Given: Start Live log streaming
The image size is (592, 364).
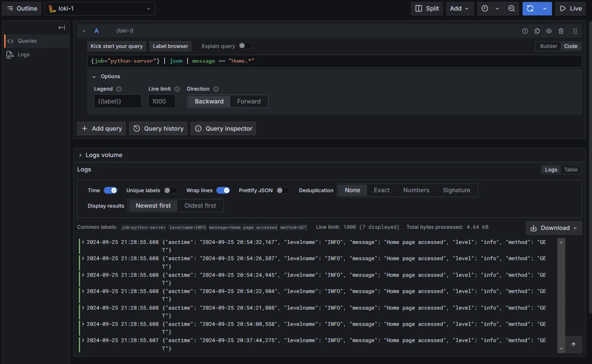Looking at the screenshot, I should 570,8.
